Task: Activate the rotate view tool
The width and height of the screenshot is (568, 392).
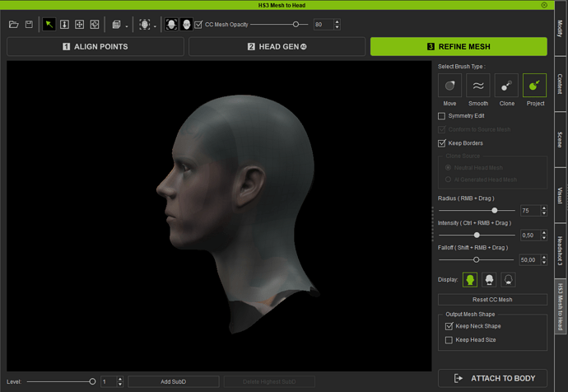Action: pos(95,25)
